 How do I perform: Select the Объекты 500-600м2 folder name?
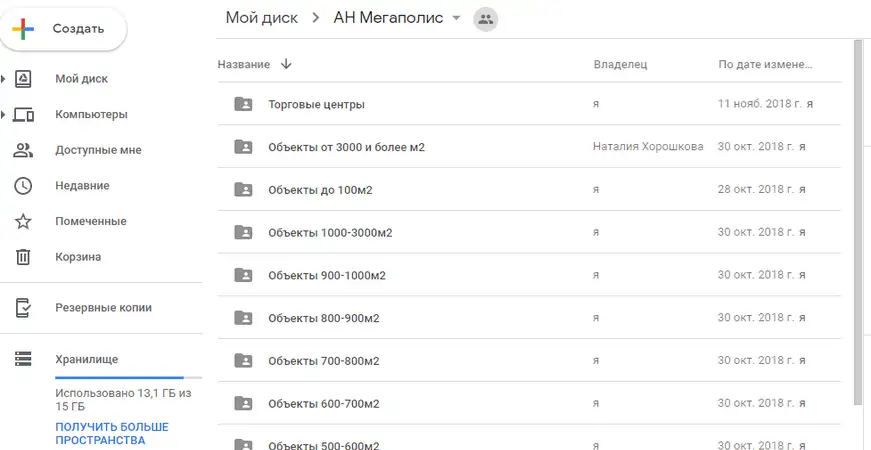[324, 446]
